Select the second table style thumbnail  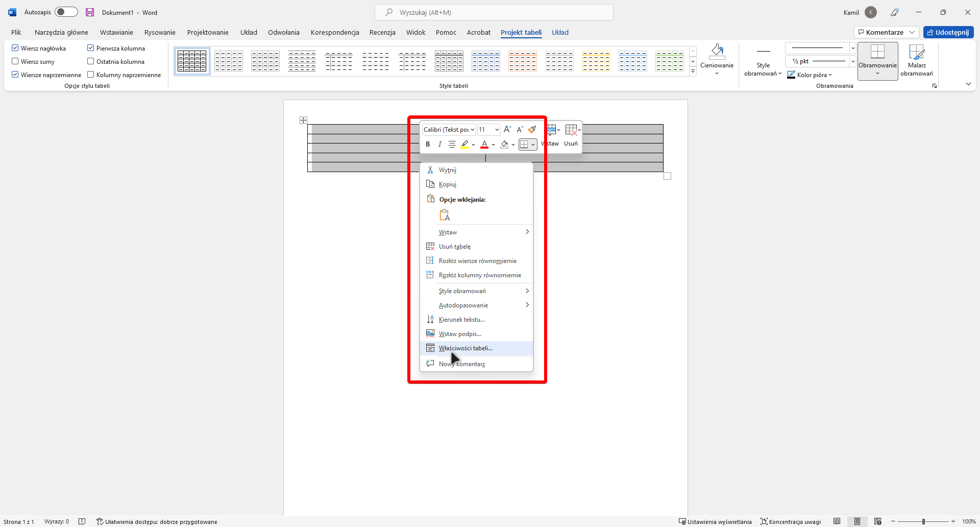(x=229, y=61)
